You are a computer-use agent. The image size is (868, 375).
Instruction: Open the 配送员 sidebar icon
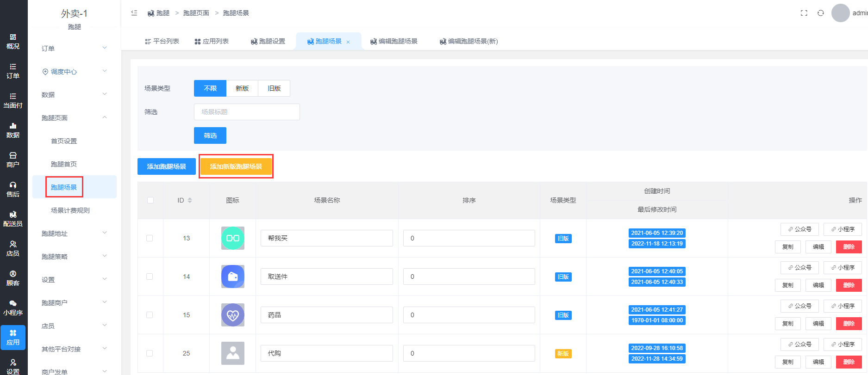point(13,219)
